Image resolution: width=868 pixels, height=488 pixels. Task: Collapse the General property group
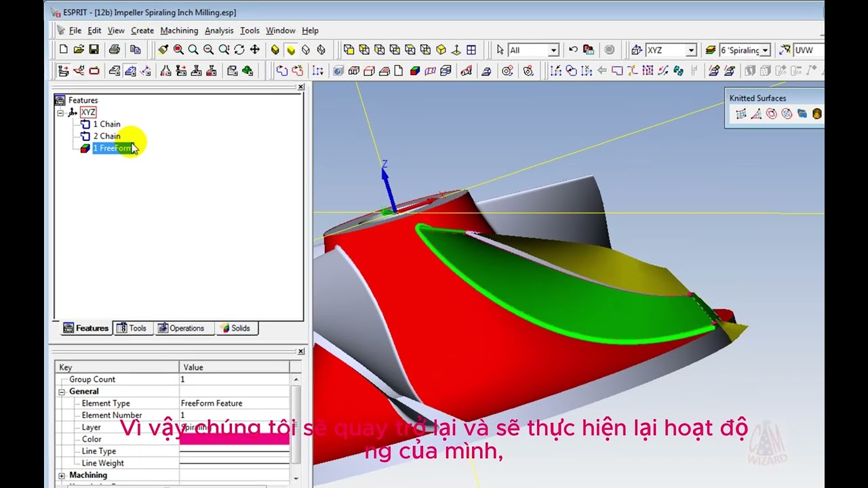tap(62, 392)
